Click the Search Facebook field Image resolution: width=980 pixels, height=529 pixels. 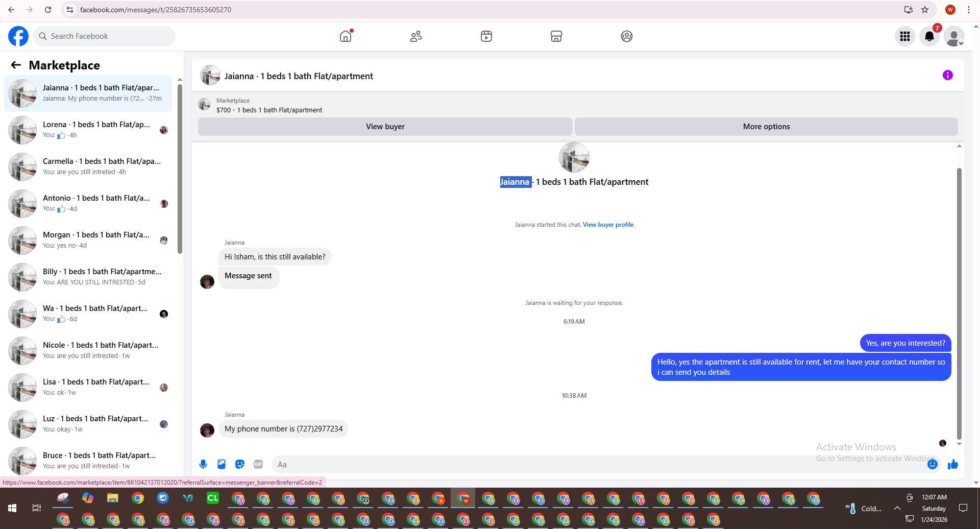point(105,36)
